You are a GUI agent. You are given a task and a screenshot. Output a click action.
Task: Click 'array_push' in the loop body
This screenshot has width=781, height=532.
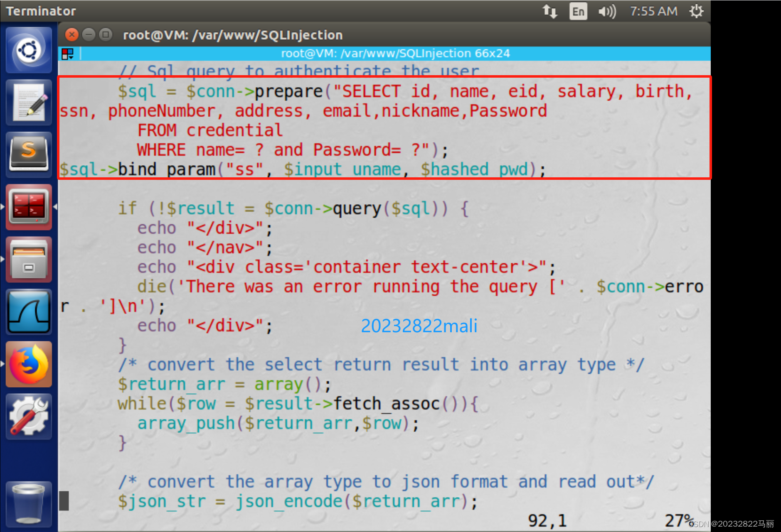click(186, 423)
